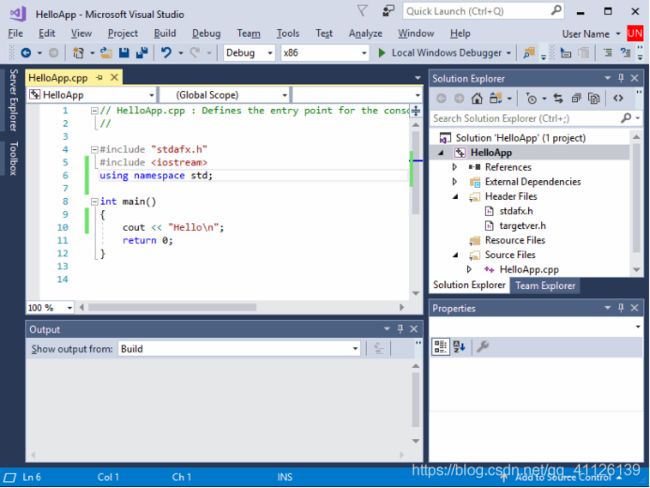Open the Build menu
This screenshot has width=650, height=488.
(165, 33)
